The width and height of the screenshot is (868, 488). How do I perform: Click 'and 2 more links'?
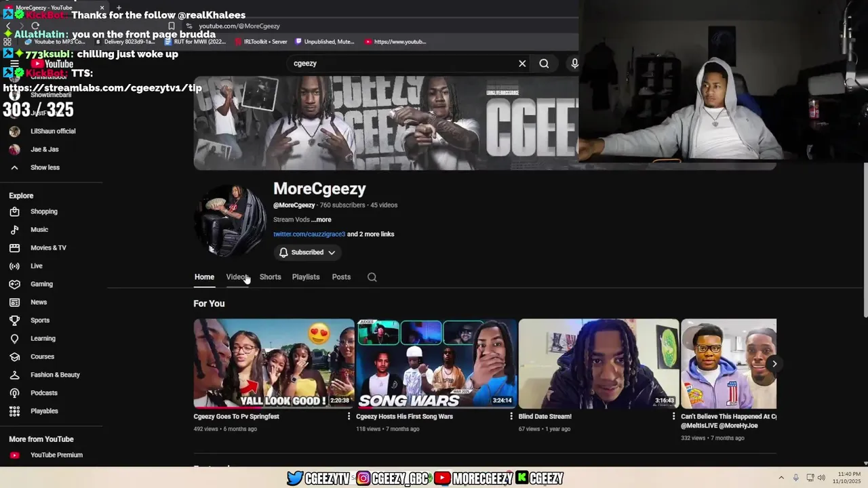pyautogui.click(x=371, y=235)
